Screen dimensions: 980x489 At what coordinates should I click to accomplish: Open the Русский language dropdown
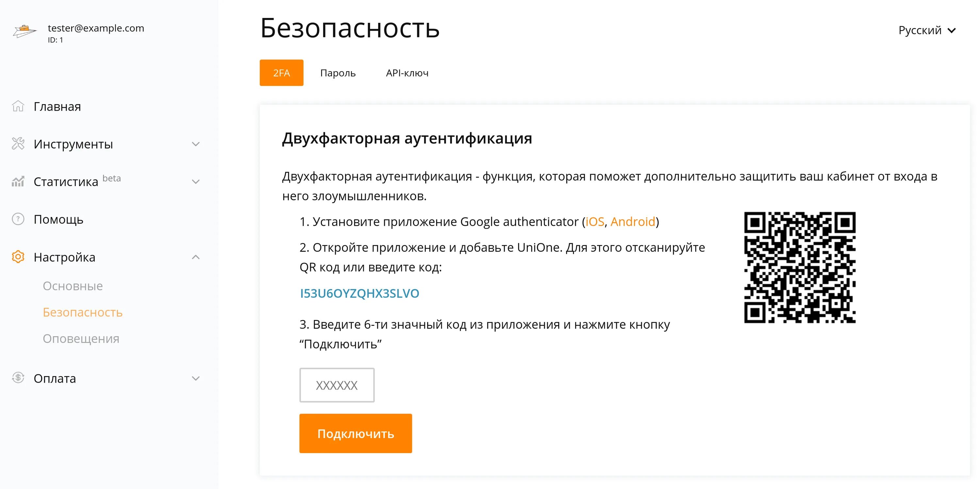[927, 30]
